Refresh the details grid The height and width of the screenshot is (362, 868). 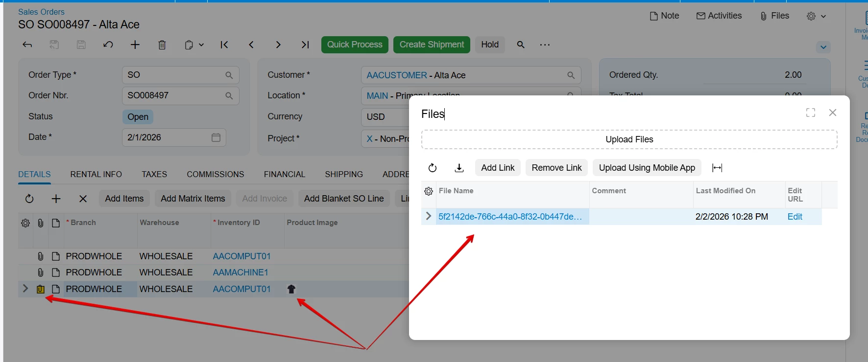tap(29, 199)
